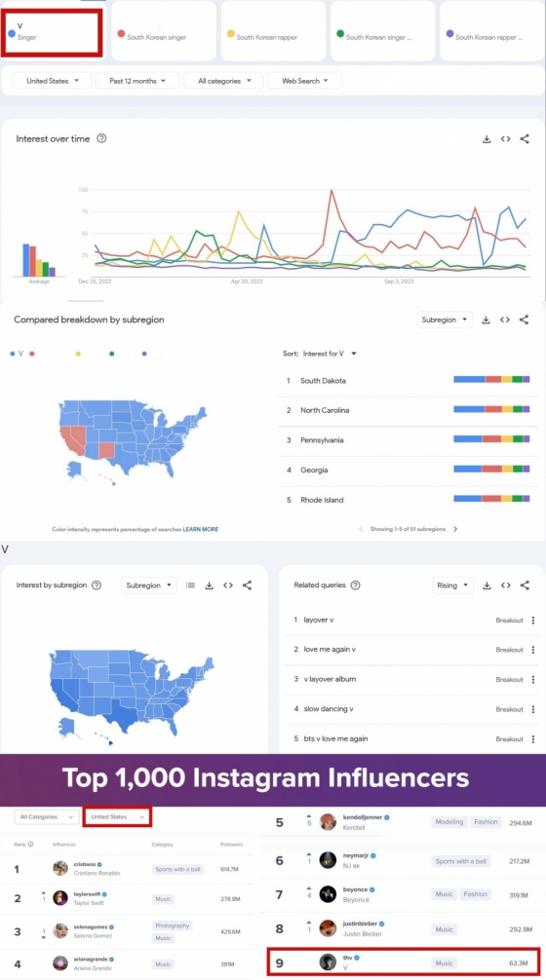
Task: Open embed code for Related queries
Action: [505, 585]
